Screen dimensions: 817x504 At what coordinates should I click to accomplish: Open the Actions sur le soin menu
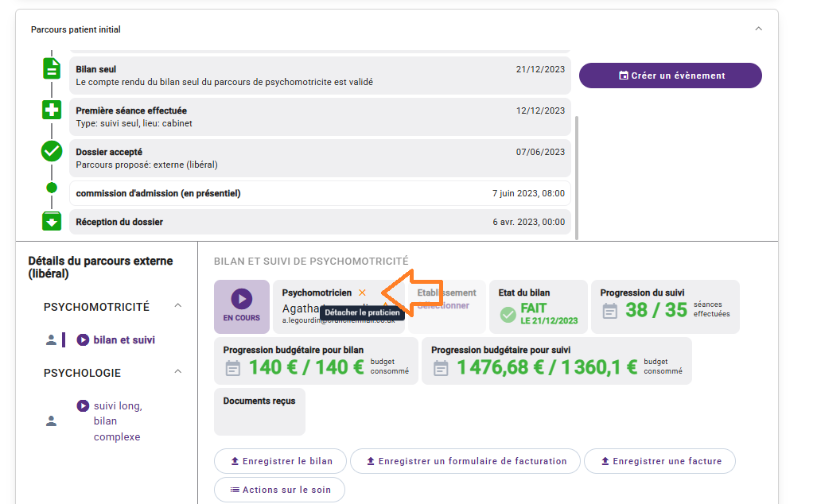279,490
